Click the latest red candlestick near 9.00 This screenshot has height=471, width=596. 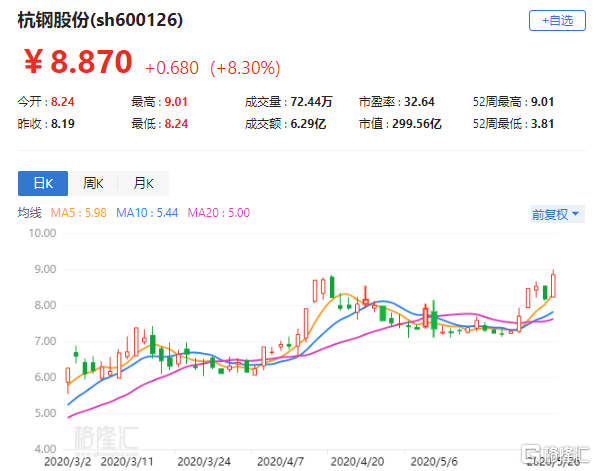pyautogui.click(x=553, y=285)
